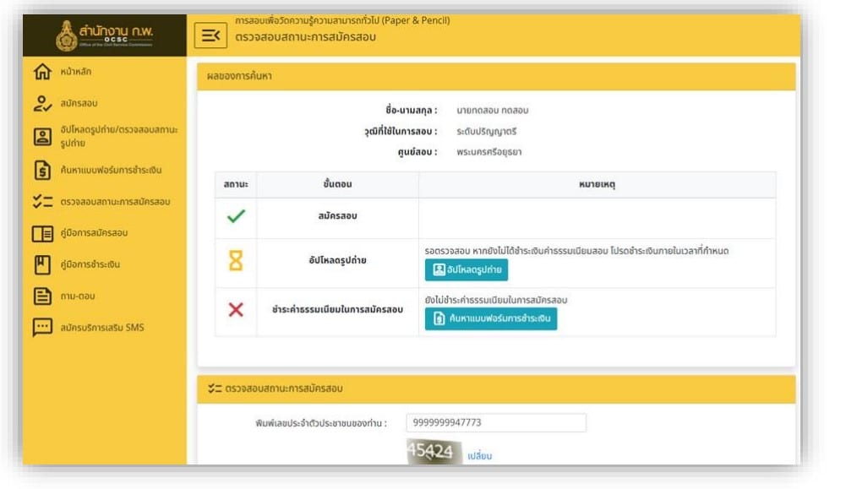The width and height of the screenshot is (868, 489).
Task: Click the ถาม-ตอบ document icon
Action: (42, 296)
